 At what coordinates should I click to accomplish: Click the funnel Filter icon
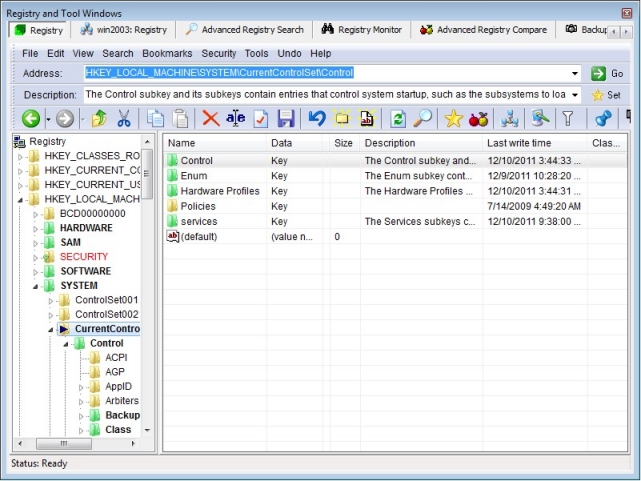click(x=568, y=119)
